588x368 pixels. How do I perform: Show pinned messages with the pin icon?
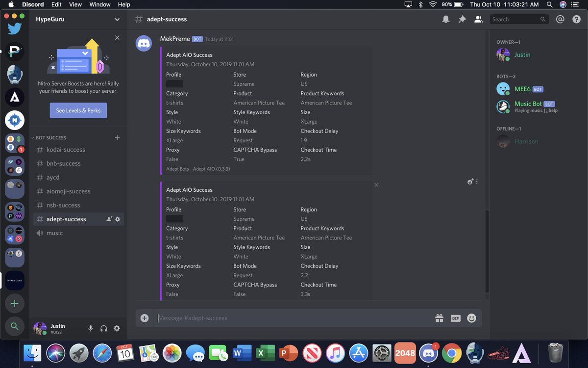(x=462, y=19)
